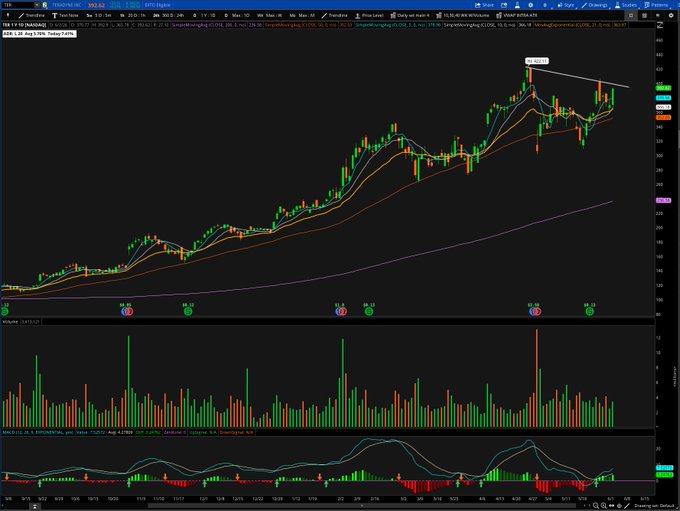
Task: Click the green 392.62 last price label
Action: click(x=664, y=88)
